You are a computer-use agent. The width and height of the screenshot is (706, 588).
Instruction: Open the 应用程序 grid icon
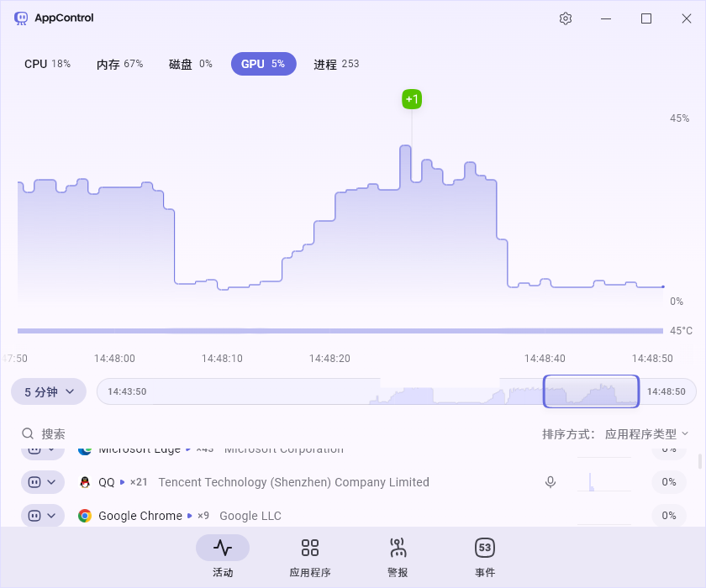pos(310,549)
